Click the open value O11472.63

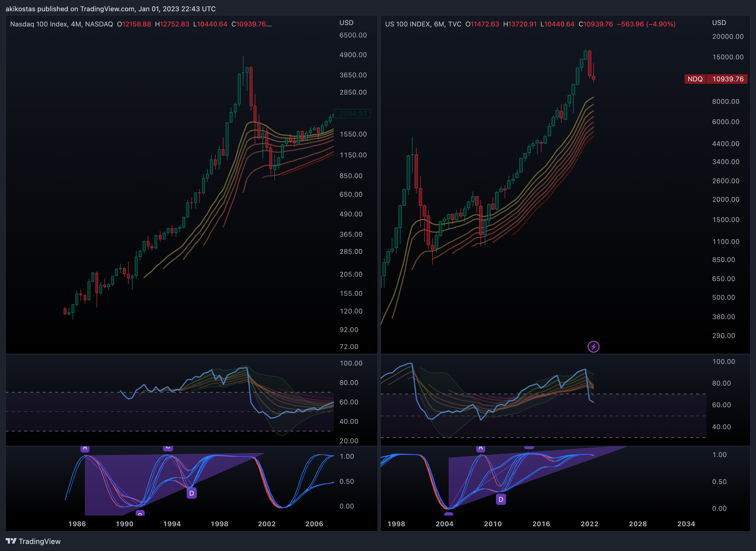point(482,24)
